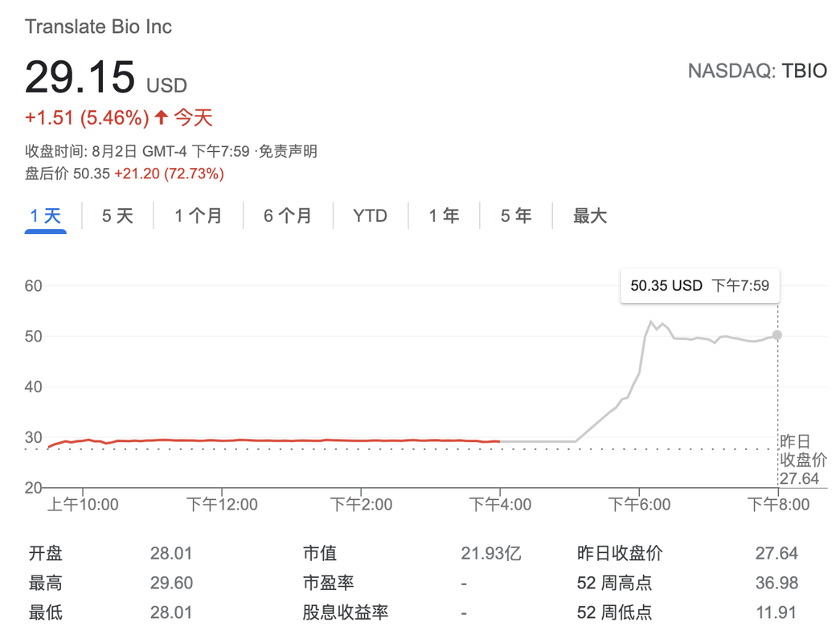Click the 29.15 current price
Screen dimensions: 840x643
coord(80,77)
